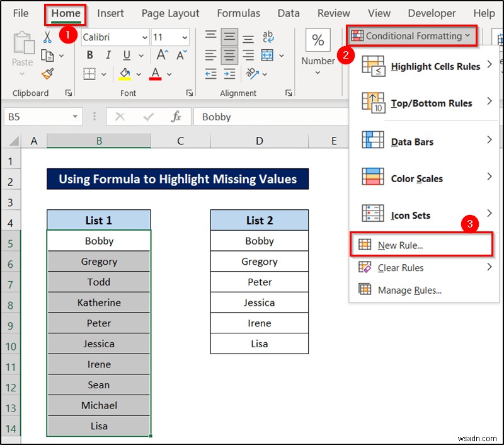Click the Increase Font Size icon
504x445 pixels.
tap(161, 54)
